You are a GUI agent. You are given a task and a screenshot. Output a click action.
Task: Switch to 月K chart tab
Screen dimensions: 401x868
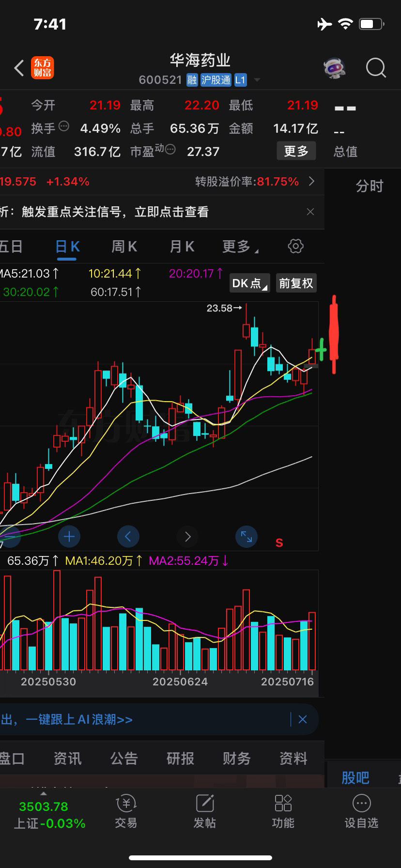pyautogui.click(x=182, y=247)
